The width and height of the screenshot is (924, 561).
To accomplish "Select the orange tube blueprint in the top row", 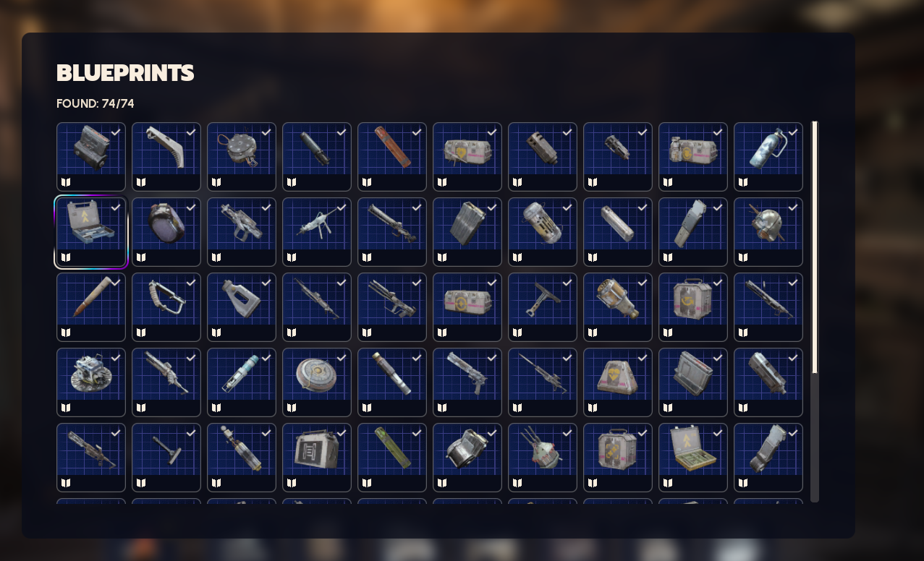I will [x=392, y=157].
